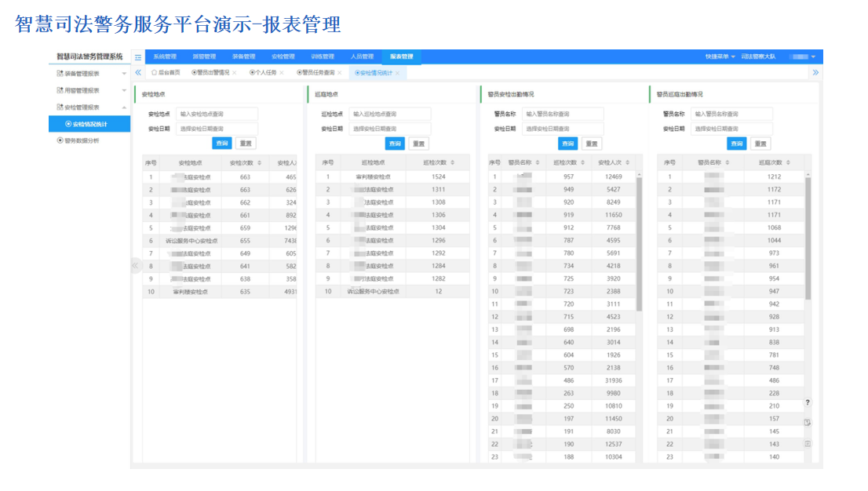Click the right-pointing double-arrow icon above panels
The width and height of the screenshot is (868, 491).
coord(816,71)
